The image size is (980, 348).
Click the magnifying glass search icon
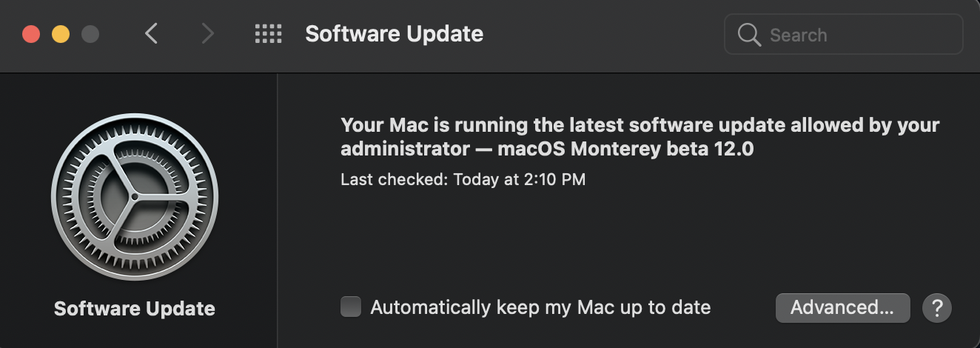(749, 35)
